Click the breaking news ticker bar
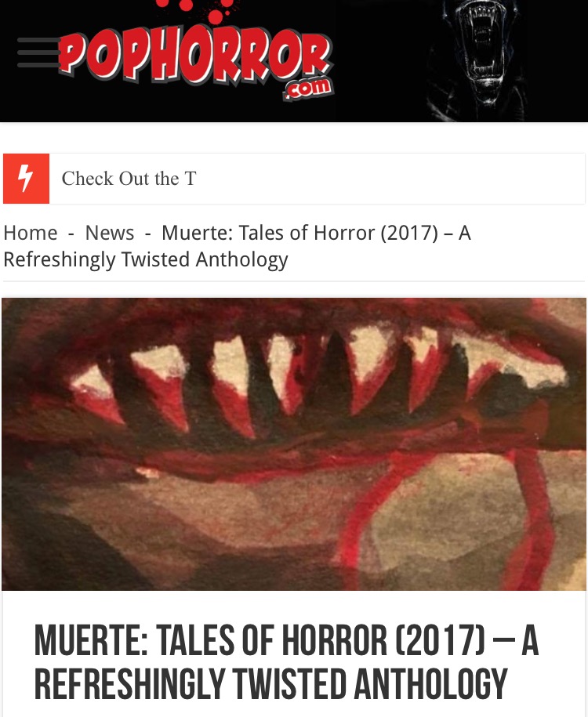The image size is (588, 717). [x=294, y=179]
